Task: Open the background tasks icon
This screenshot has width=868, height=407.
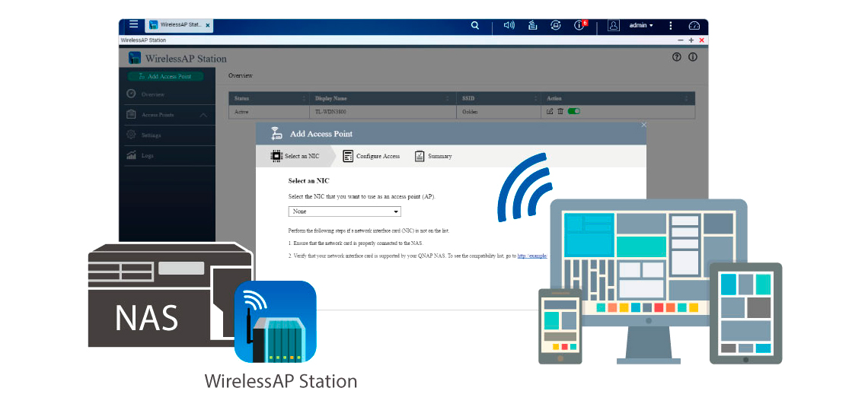Action: 533,25
